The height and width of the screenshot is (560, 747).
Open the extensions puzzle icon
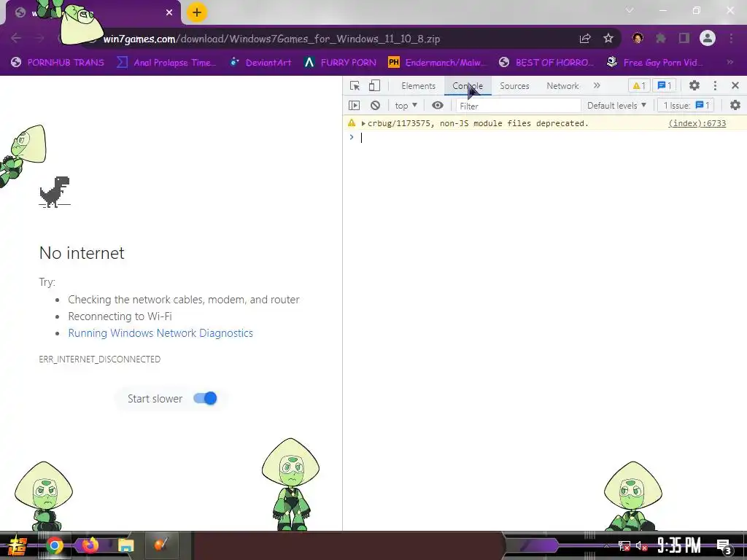(x=661, y=38)
